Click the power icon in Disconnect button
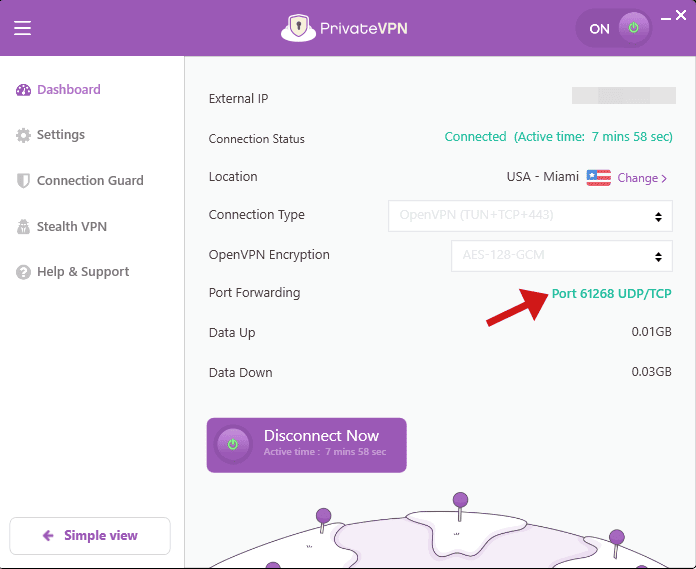Viewport: 696px width, 569px height. pos(233,445)
